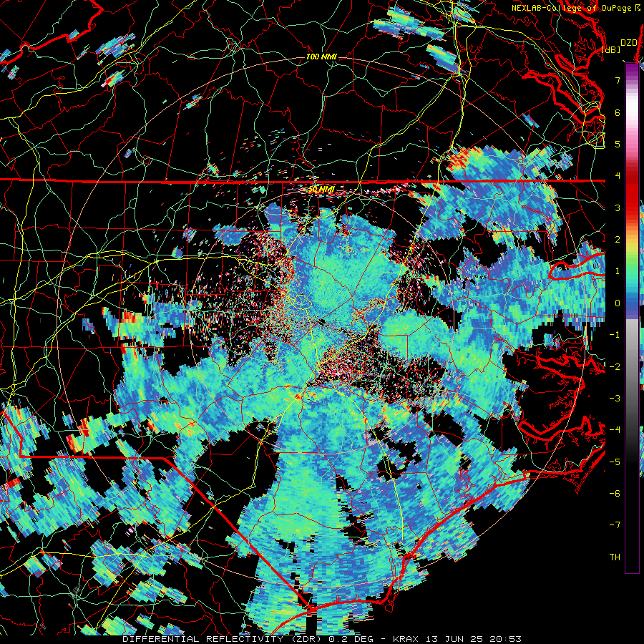Click the "[dB]" unit label above scale

point(610,49)
